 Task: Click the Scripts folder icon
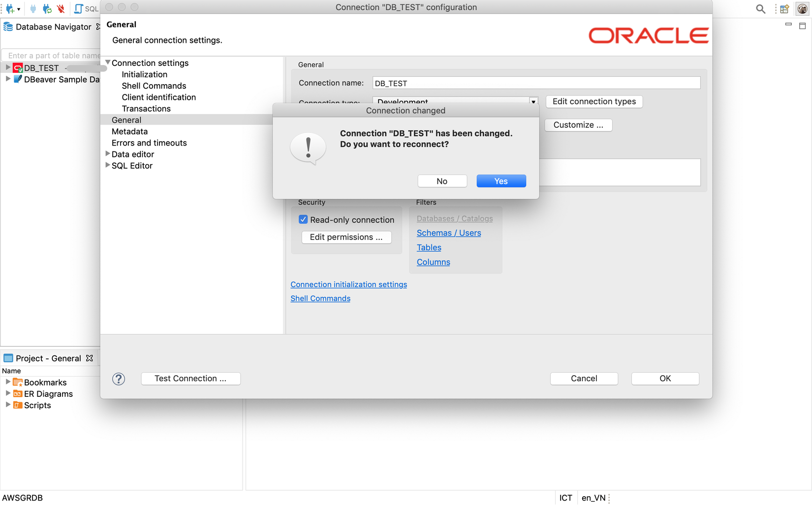18,405
